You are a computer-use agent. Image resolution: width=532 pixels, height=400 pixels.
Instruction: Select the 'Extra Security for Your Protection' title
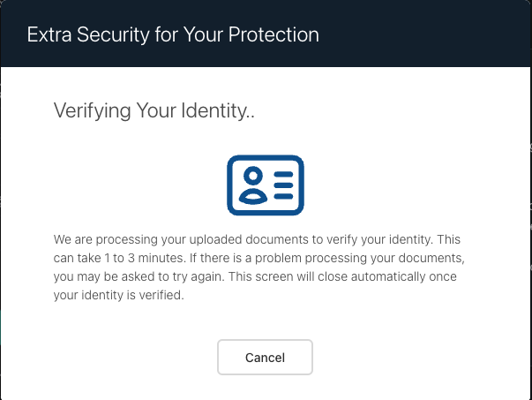coord(173,34)
